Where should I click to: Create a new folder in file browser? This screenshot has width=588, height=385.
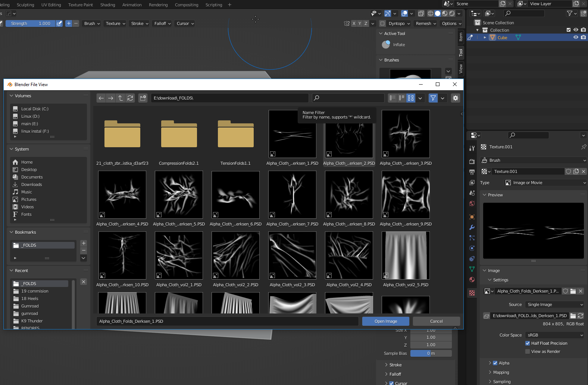(x=143, y=98)
